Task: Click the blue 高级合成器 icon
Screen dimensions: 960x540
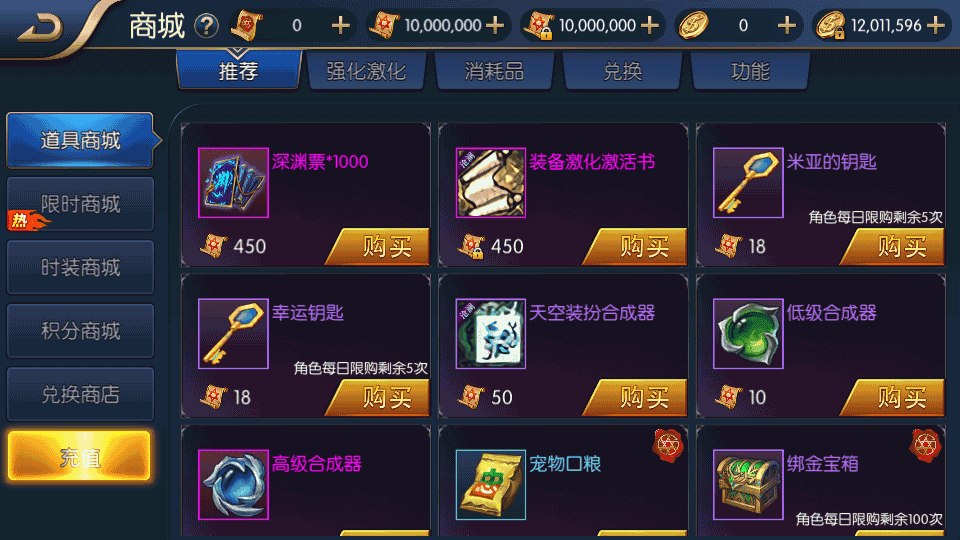Action: 233,484
